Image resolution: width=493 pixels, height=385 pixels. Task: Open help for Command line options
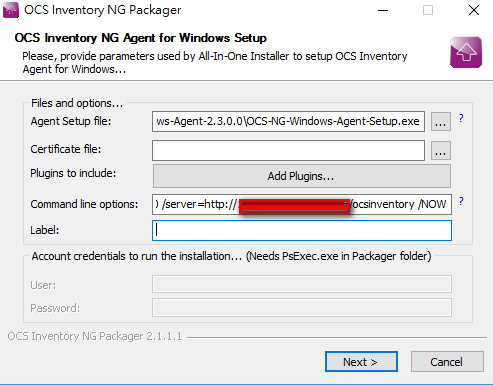point(461,201)
